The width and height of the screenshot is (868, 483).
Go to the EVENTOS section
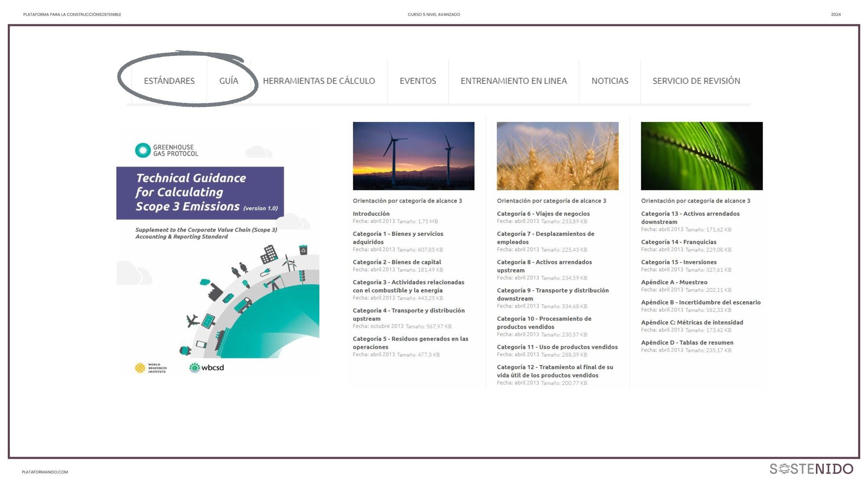point(418,81)
